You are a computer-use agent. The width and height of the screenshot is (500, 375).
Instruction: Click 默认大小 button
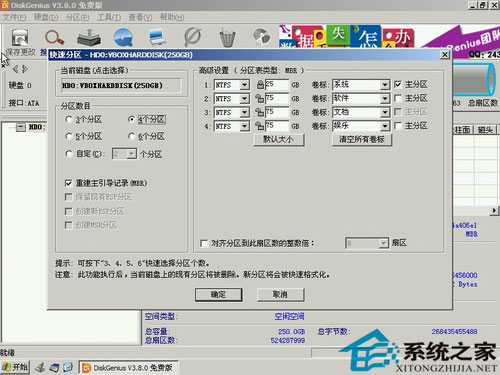[x=279, y=139]
